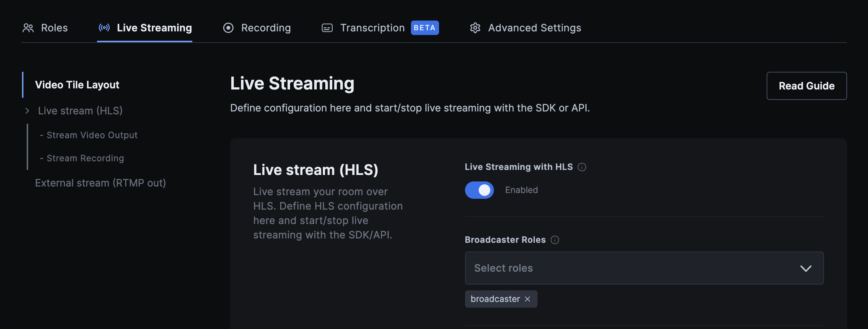The image size is (868, 329).
Task: Remove the broadcaster role tag
Action: (527, 299)
